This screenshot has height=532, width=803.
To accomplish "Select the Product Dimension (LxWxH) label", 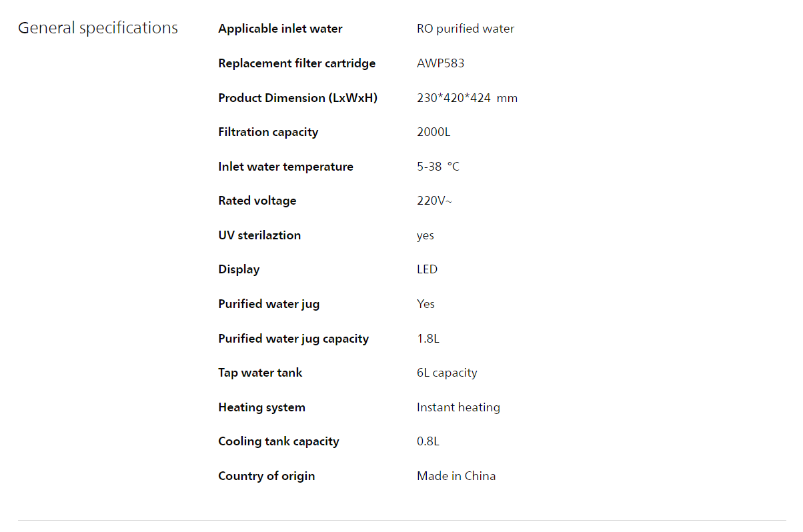I will point(298,98).
